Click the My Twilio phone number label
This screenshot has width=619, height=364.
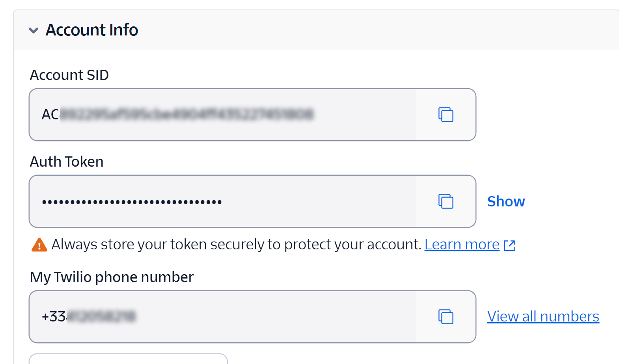pyautogui.click(x=112, y=277)
